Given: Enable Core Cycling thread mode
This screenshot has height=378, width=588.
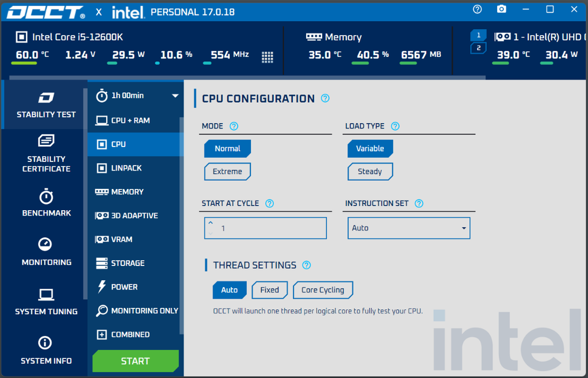Looking at the screenshot, I should (x=323, y=290).
